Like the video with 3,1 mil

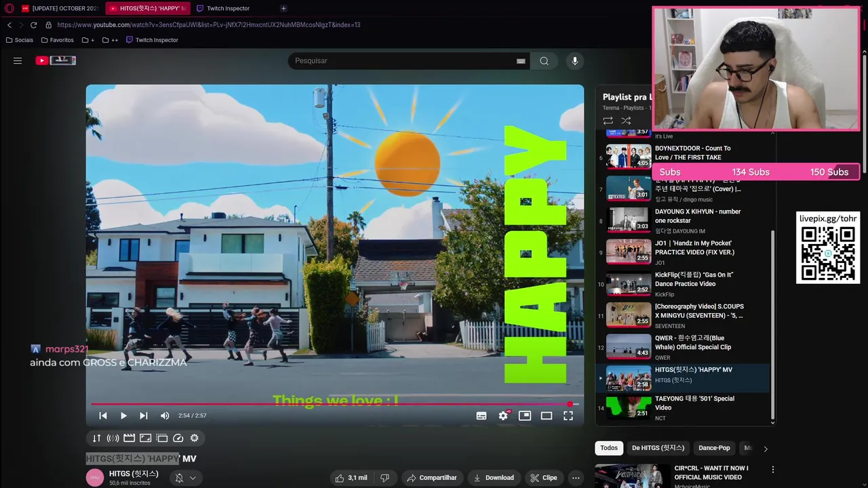point(351,478)
